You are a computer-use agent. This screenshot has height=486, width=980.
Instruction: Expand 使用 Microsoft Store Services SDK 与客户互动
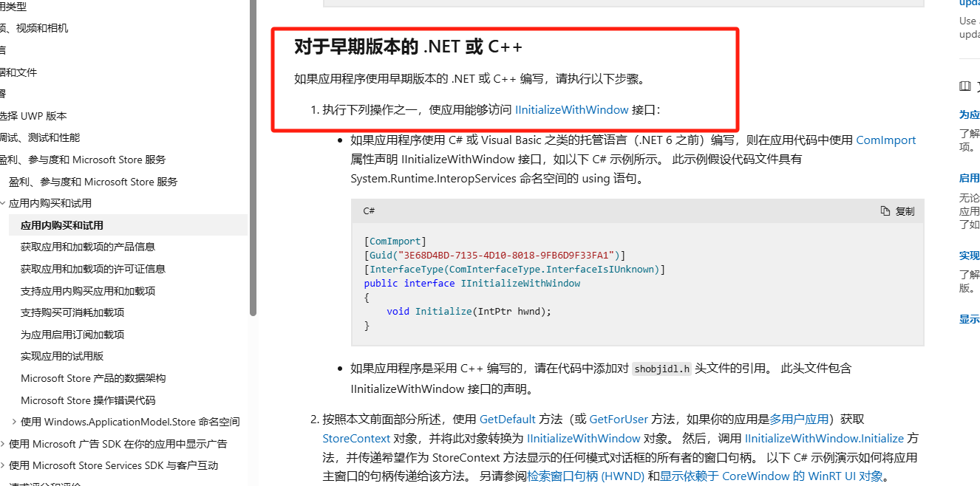(x=3, y=465)
